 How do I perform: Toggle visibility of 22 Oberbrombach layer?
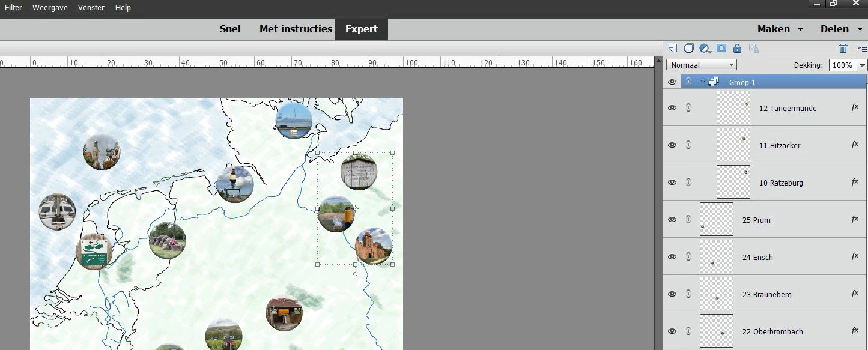point(672,331)
